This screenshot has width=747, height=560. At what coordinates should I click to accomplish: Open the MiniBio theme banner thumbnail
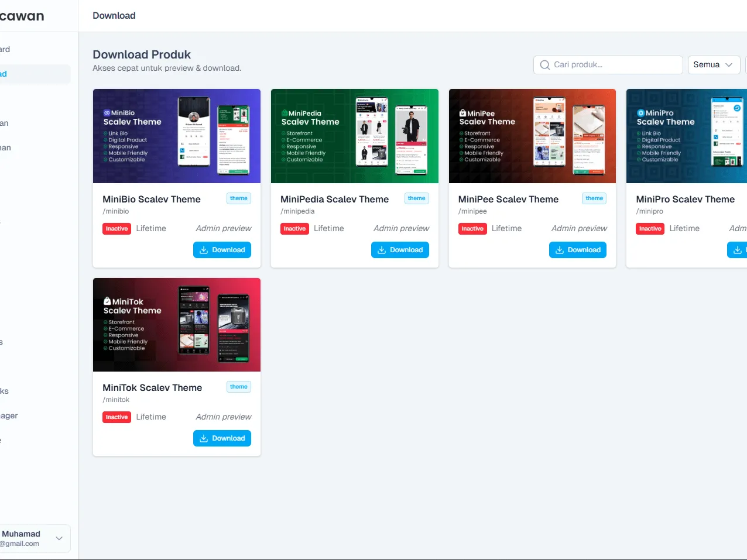177,136
